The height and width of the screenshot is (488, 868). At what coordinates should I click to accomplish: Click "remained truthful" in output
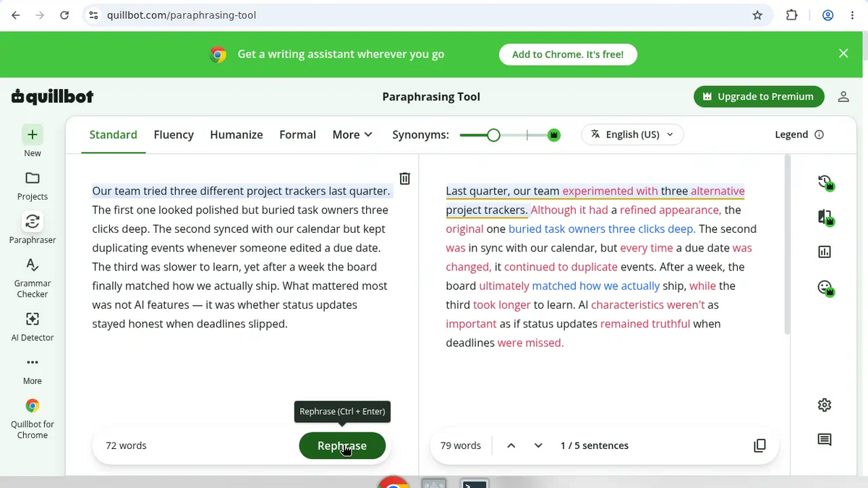click(645, 323)
